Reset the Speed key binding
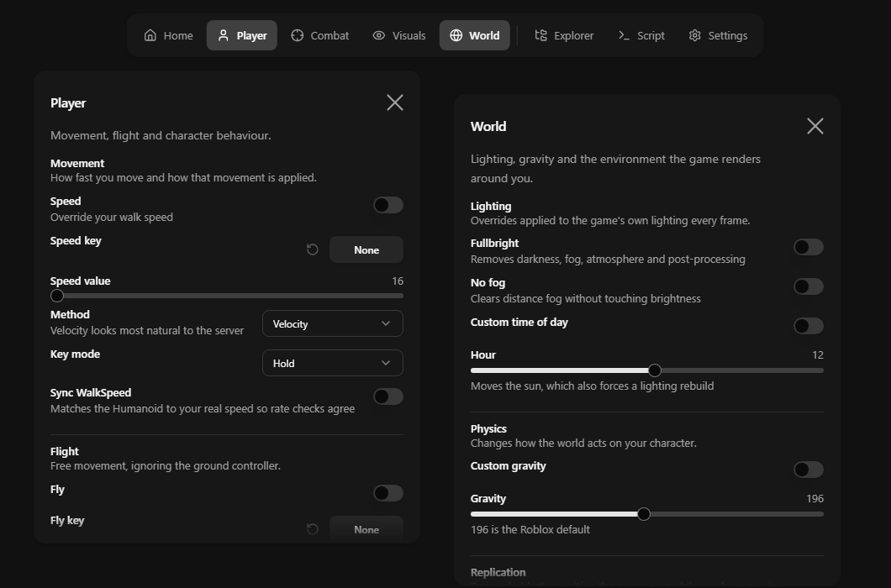 pos(312,249)
